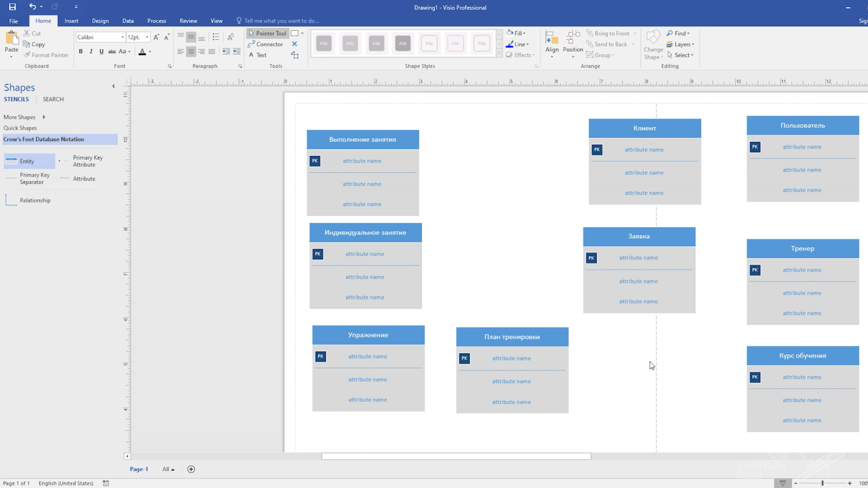868x488 pixels.
Task: Open Quick Shapes stencil
Action: [20, 128]
